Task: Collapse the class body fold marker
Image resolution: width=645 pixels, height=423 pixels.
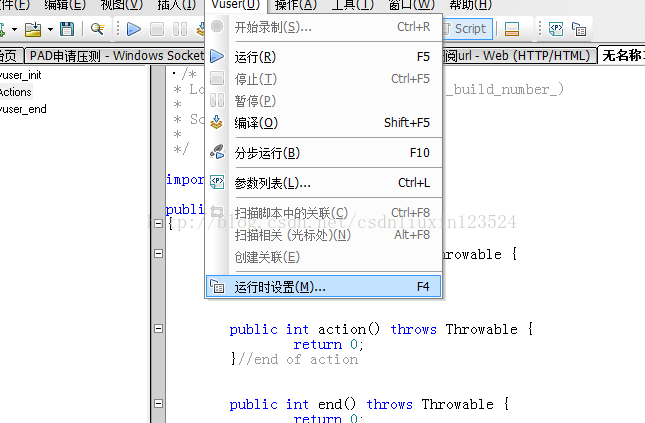Action: [158, 224]
